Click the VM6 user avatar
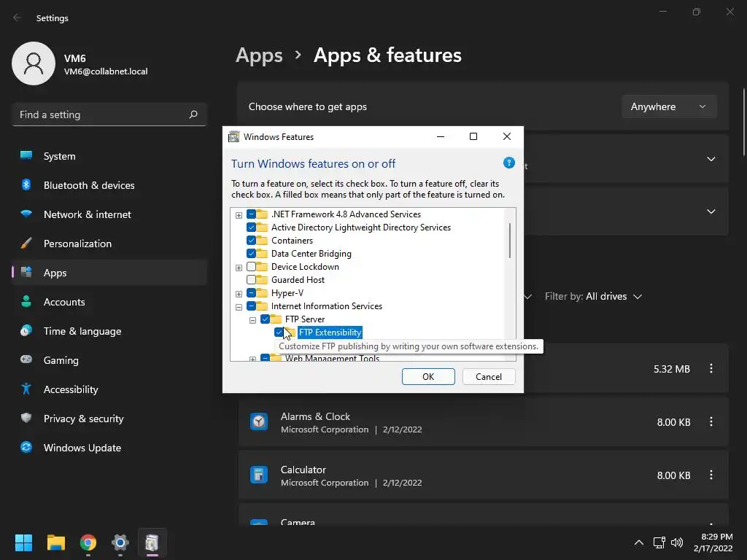This screenshot has width=747, height=560. (34, 63)
